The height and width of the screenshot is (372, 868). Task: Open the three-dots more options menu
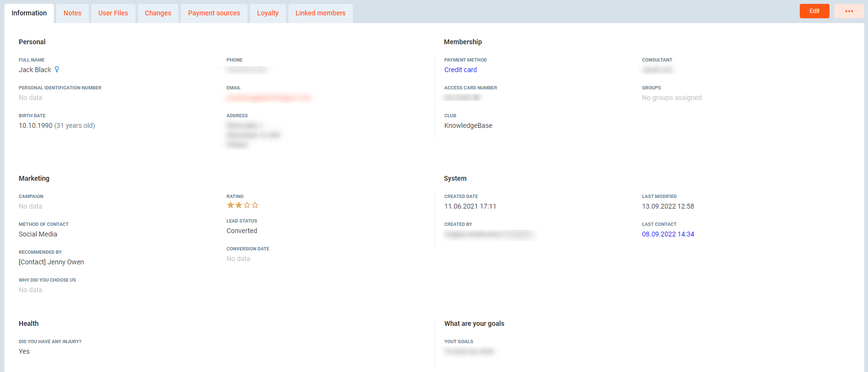849,11
